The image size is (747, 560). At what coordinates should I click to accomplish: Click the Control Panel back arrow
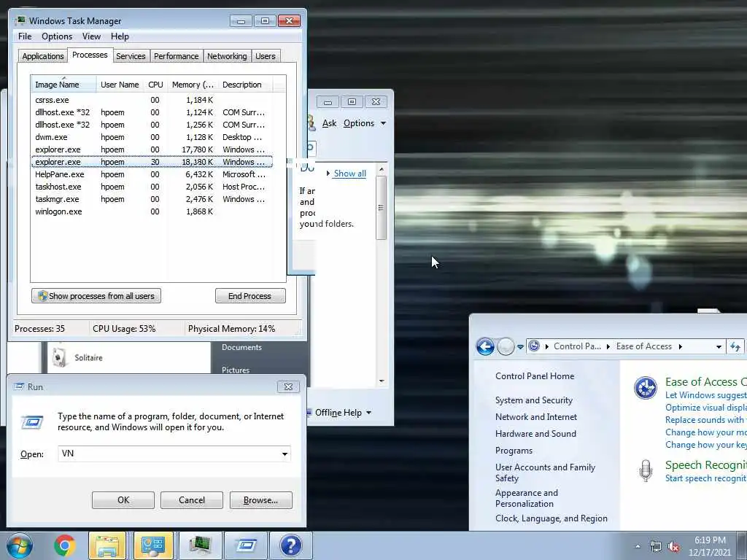click(485, 346)
